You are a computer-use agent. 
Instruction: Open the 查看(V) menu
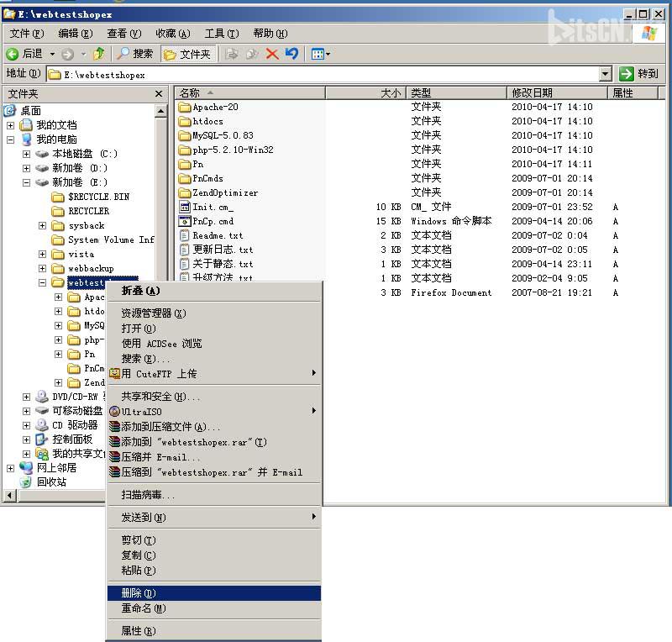point(123,34)
